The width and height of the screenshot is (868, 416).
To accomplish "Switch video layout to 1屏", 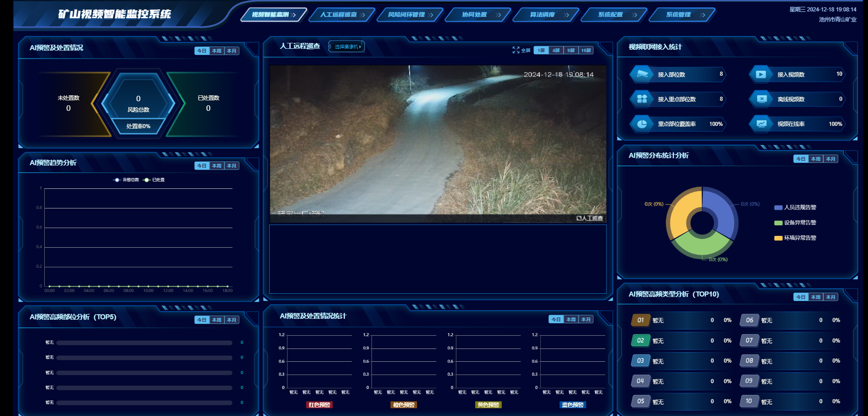I will 541,50.
